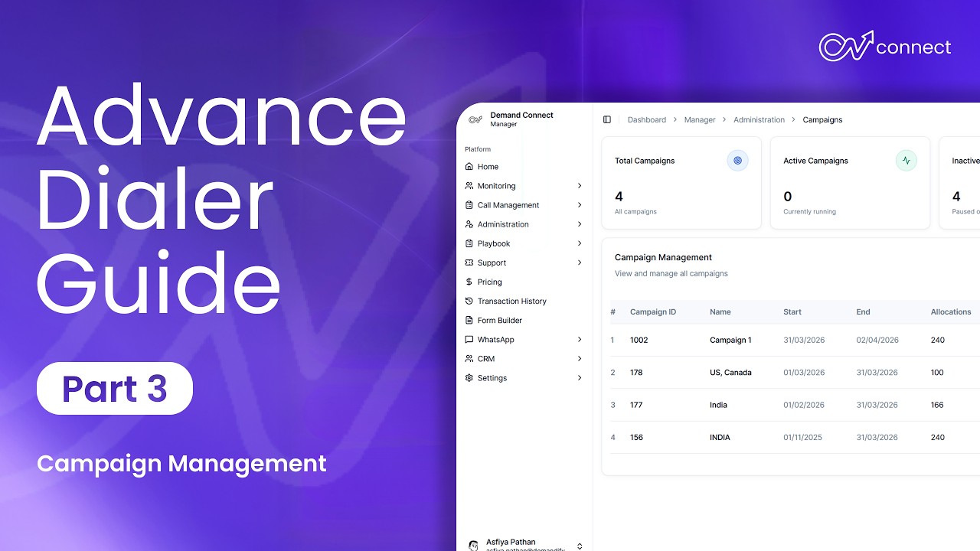Click campaign ID 177
The image size is (980, 551).
(636, 405)
